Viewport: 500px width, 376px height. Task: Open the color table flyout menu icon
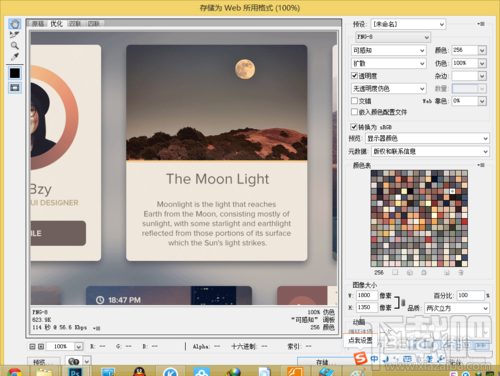(481, 165)
